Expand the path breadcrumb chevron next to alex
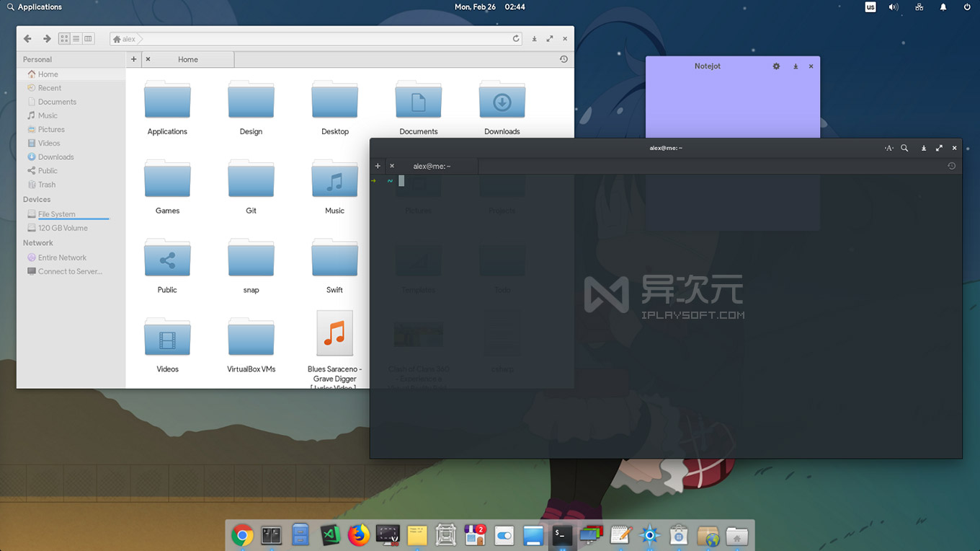980x551 pixels. 138,38
